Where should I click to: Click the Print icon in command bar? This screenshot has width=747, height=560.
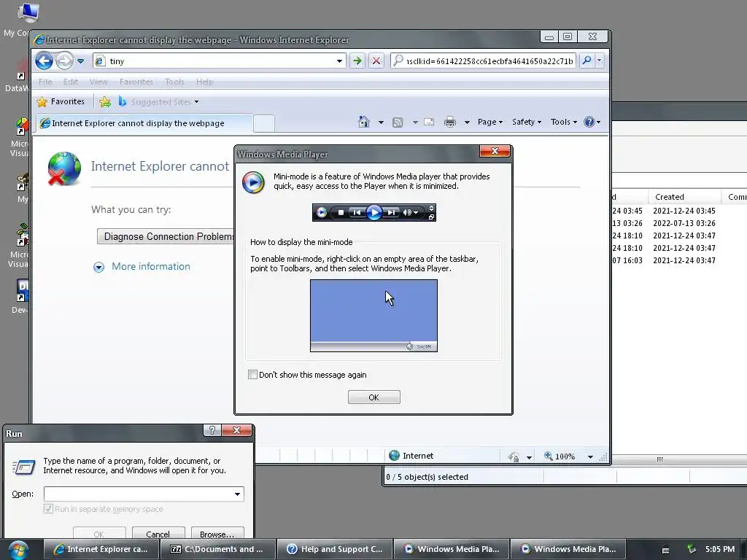449,122
